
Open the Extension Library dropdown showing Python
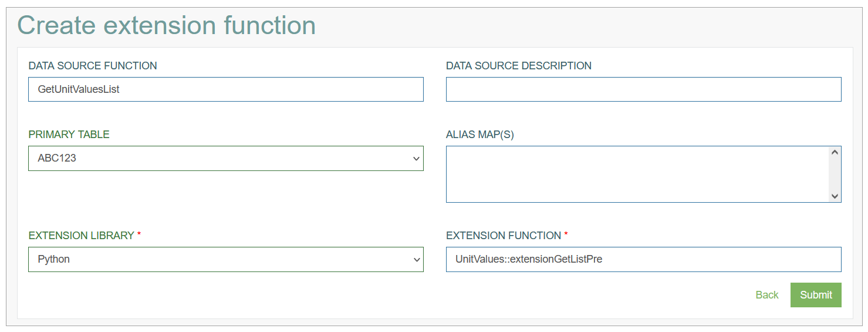pos(225,259)
